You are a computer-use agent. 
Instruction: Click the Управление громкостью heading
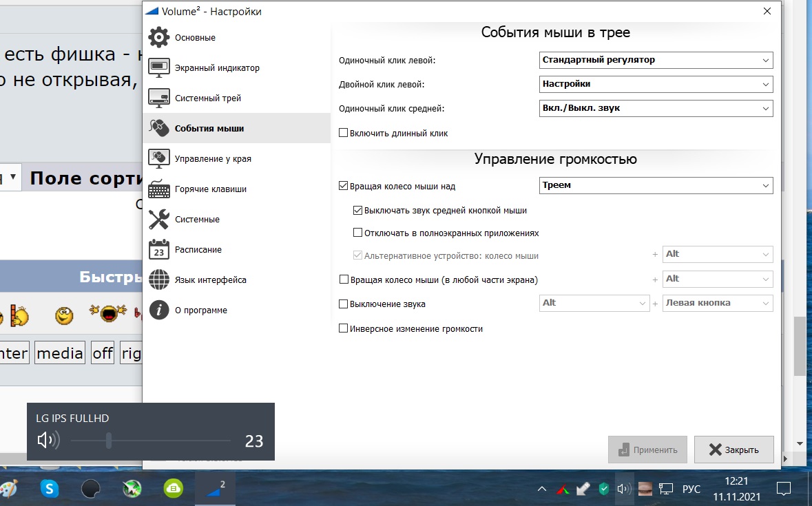(555, 159)
